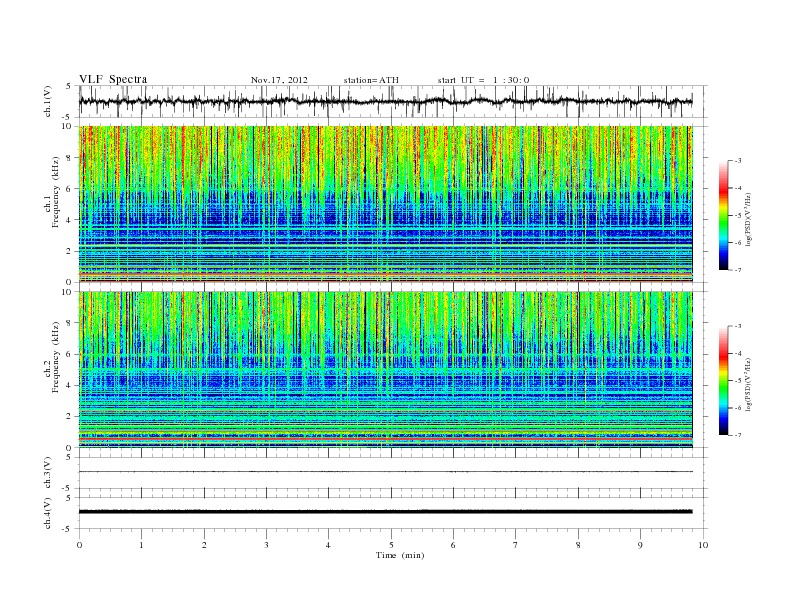Click time axis tick label "7"
Image resolution: width=792 pixels, height=612 pixels.
tap(516, 545)
